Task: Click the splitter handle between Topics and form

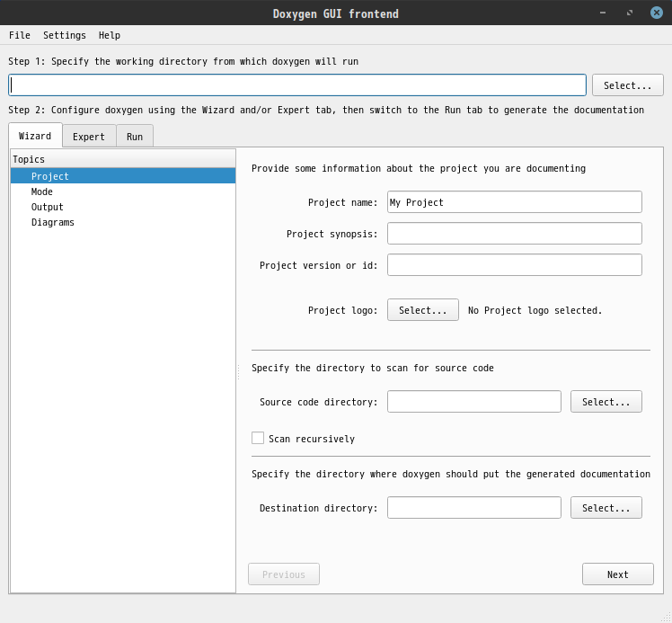Action: click(x=238, y=372)
